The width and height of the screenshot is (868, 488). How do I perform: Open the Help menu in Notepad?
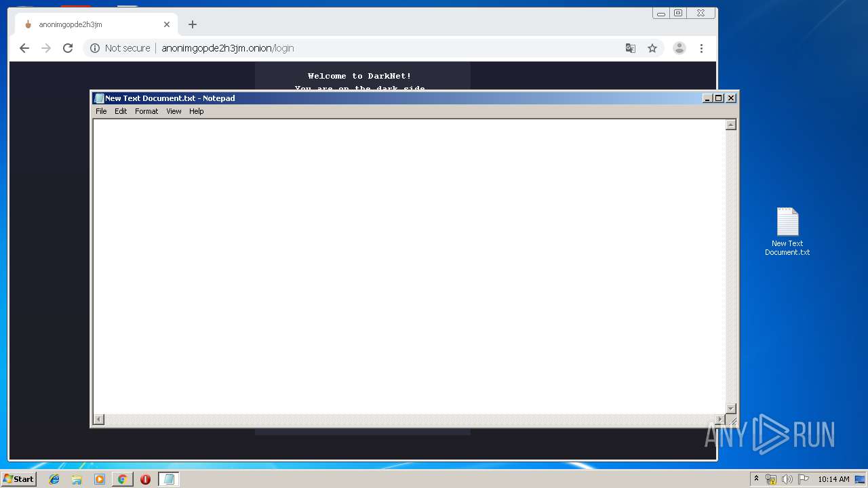pos(196,111)
